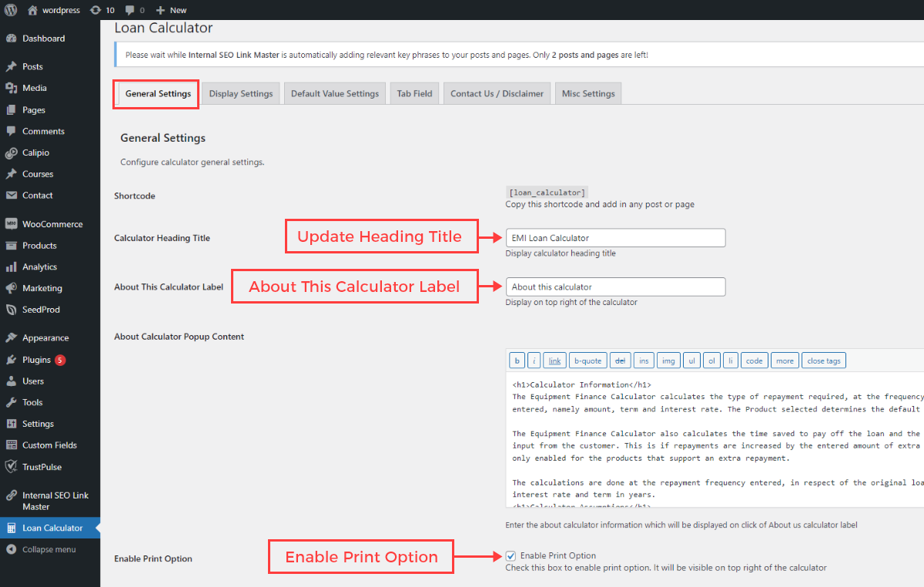Click the li editor button
924x587 pixels.
pos(731,361)
